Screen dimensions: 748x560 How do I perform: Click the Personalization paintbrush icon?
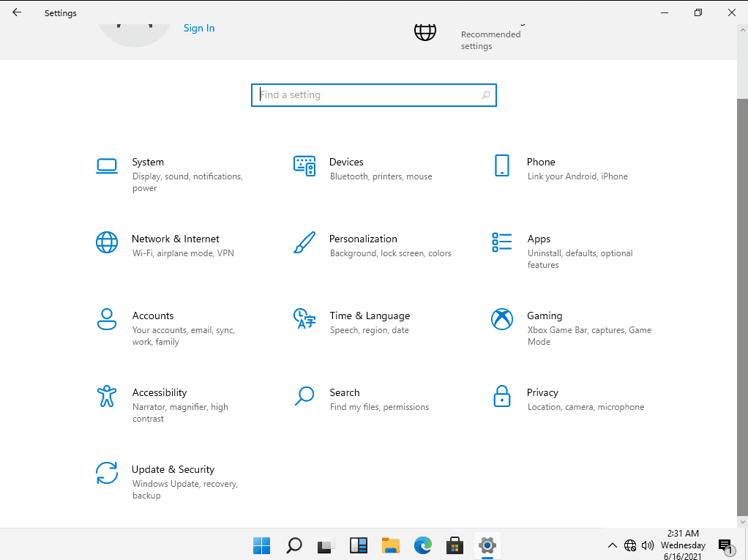304,243
